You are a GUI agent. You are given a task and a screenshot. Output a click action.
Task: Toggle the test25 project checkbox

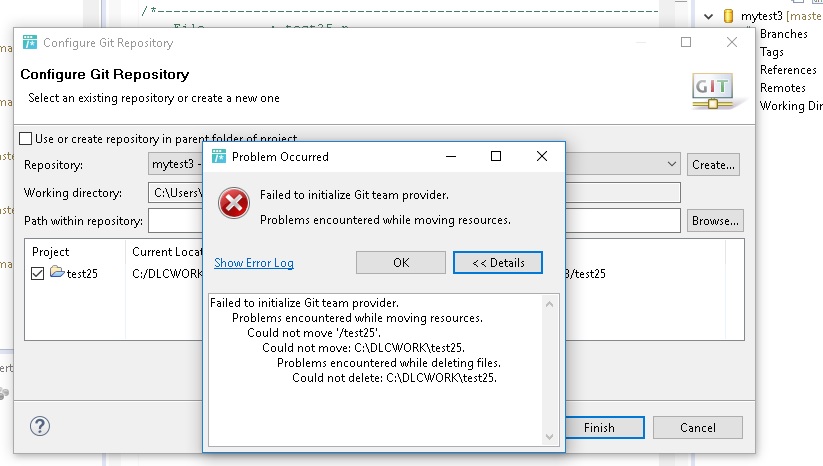coord(38,274)
